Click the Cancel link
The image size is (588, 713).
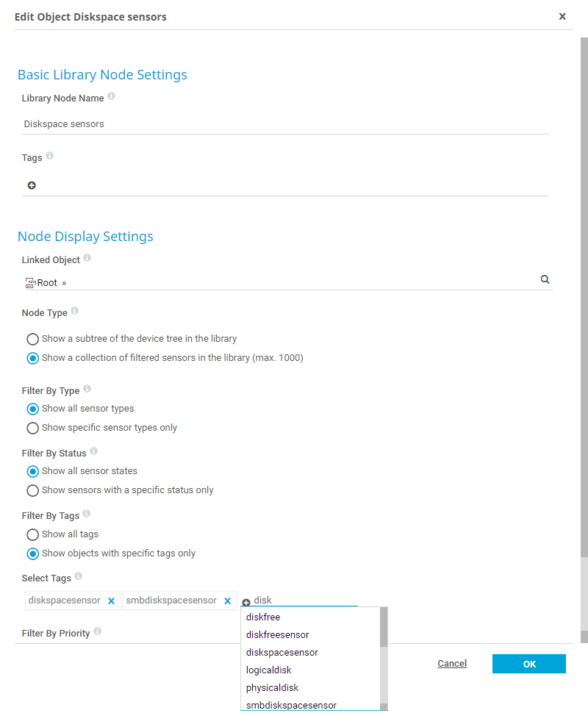(x=452, y=664)
